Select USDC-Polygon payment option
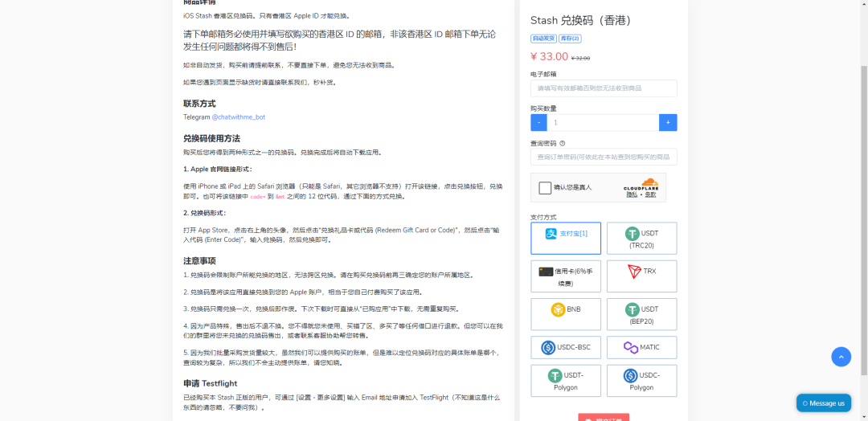The width and height of the screenshot is (868, 421). point(642,381)
